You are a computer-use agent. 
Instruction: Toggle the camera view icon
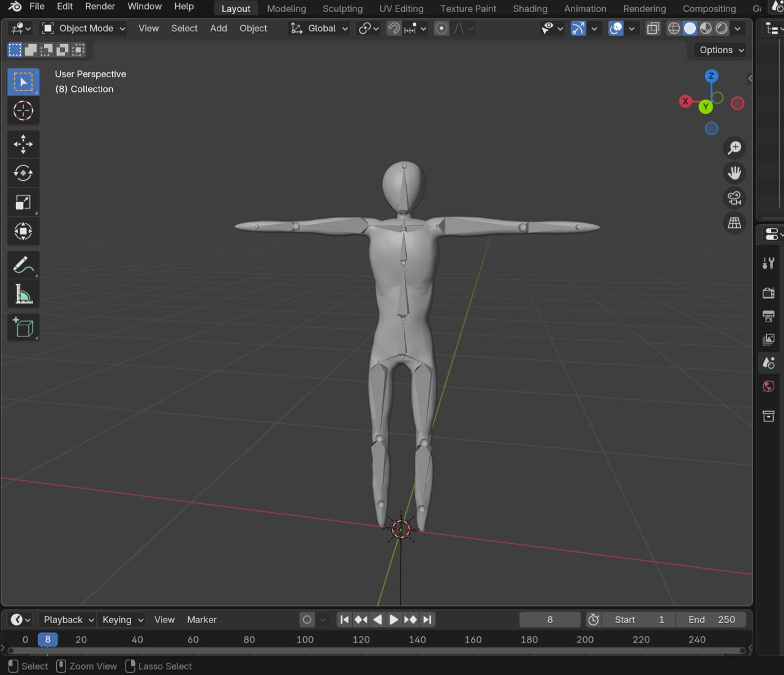[734, 198]
